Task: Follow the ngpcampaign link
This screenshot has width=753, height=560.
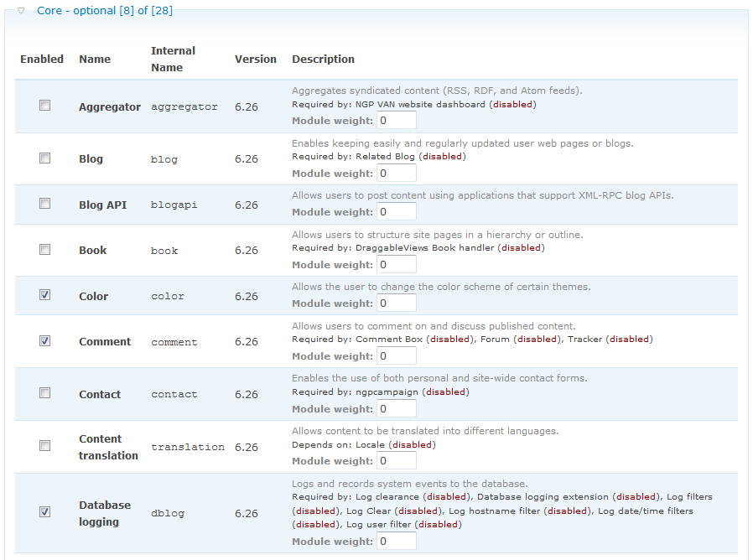Action: tap(385, 391)
